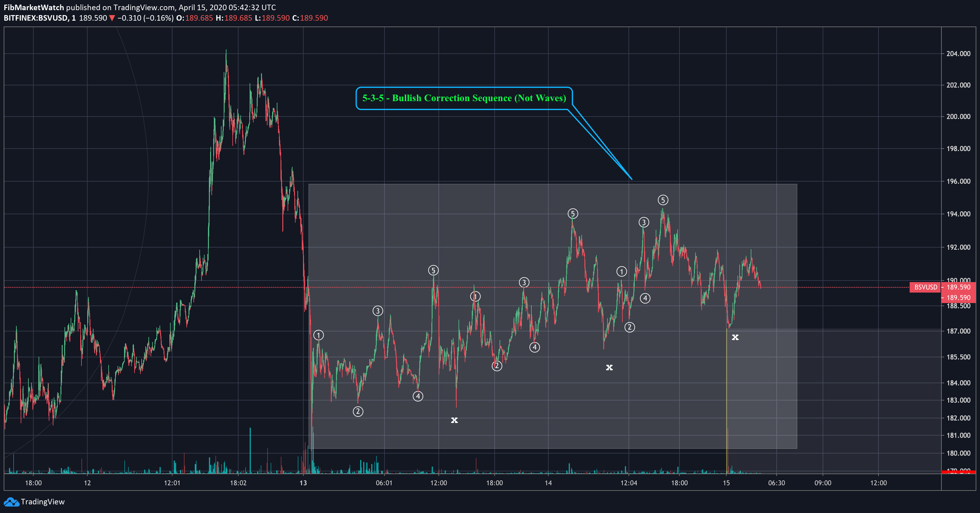980x513 pixels.
Task: Click the first x marker below the first sequence
Action: point(454,420)
